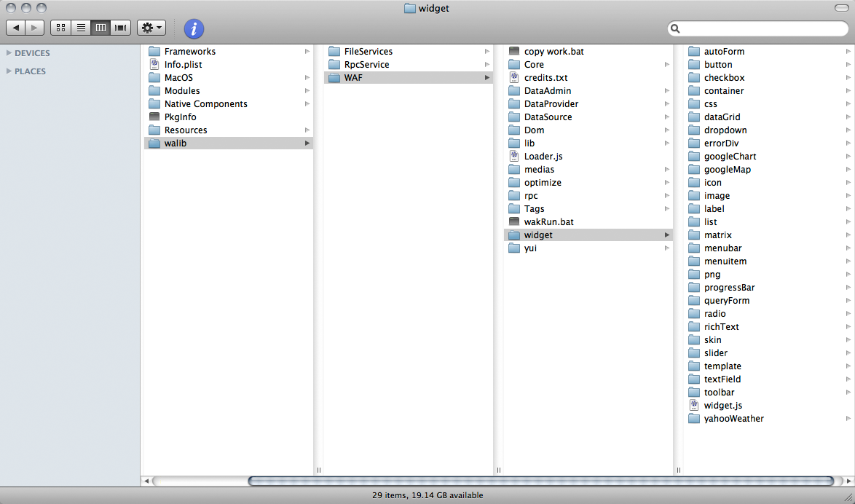Select the credits.txt file icon
Image resolution: width=855 pixels, height=504 pixels.
[x=514, y=78]
